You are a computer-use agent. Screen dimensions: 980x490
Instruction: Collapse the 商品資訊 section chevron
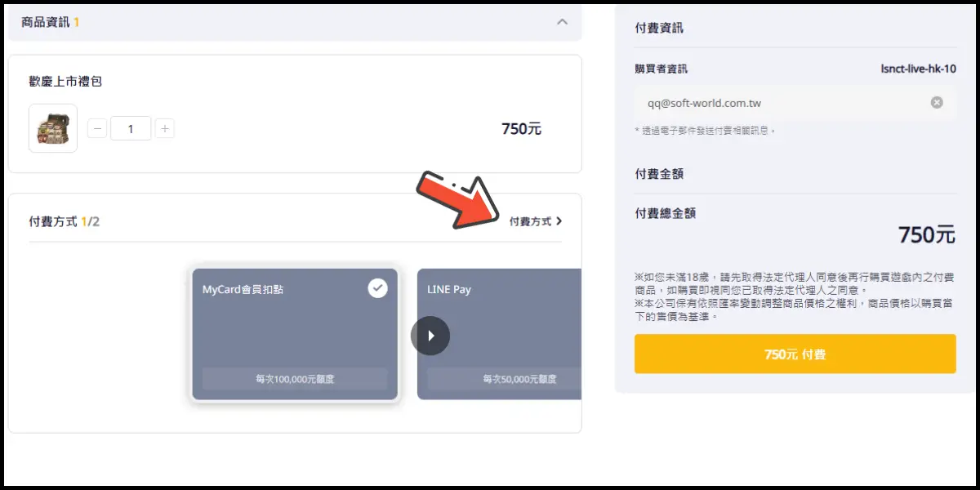562,22
